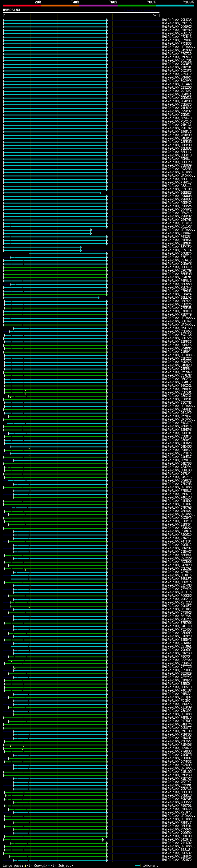This screenshot has height=868, width=197.
Task: Select the hit UniRef100_C1EH64
Action: 177,240
